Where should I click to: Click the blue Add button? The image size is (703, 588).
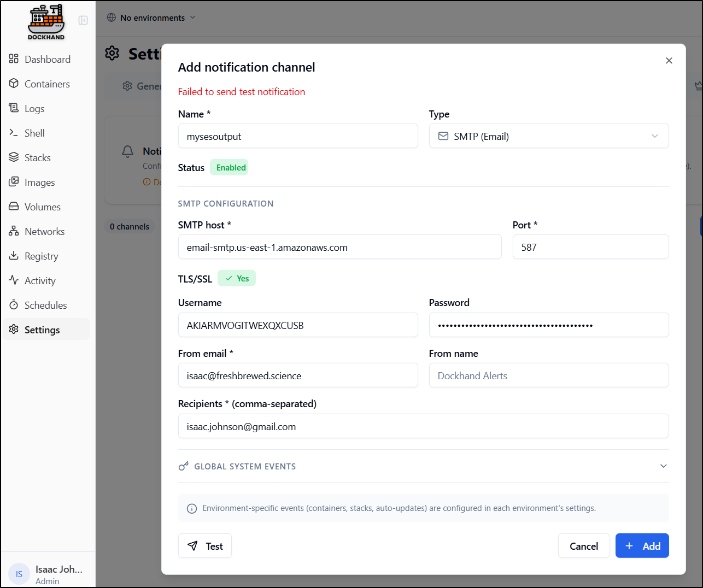point(642,546)
